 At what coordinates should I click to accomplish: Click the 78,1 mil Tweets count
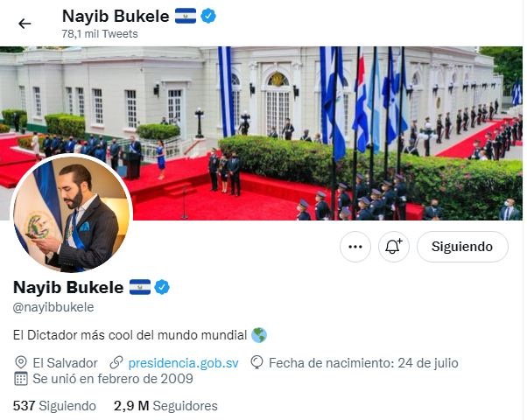tap(100, 34)
